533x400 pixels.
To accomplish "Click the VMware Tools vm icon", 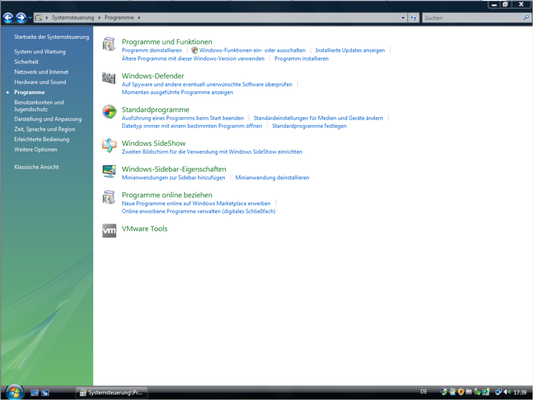I will point(109,231).
